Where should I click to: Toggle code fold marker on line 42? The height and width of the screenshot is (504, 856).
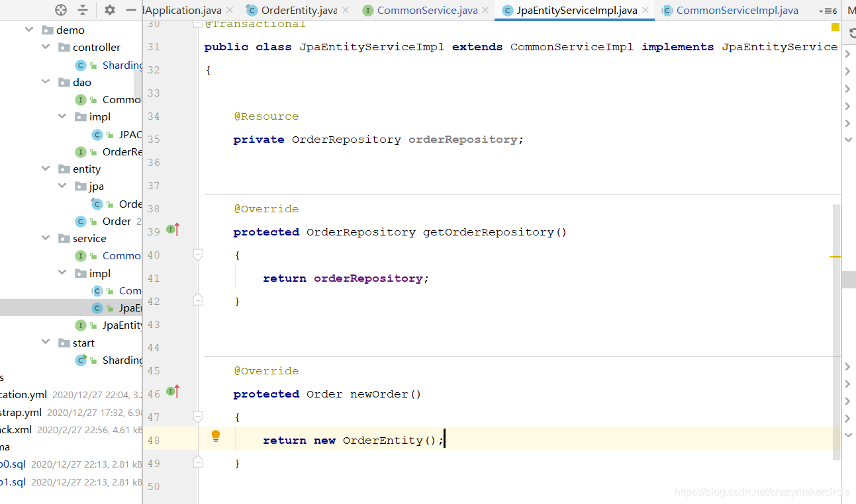pos(197,300)
